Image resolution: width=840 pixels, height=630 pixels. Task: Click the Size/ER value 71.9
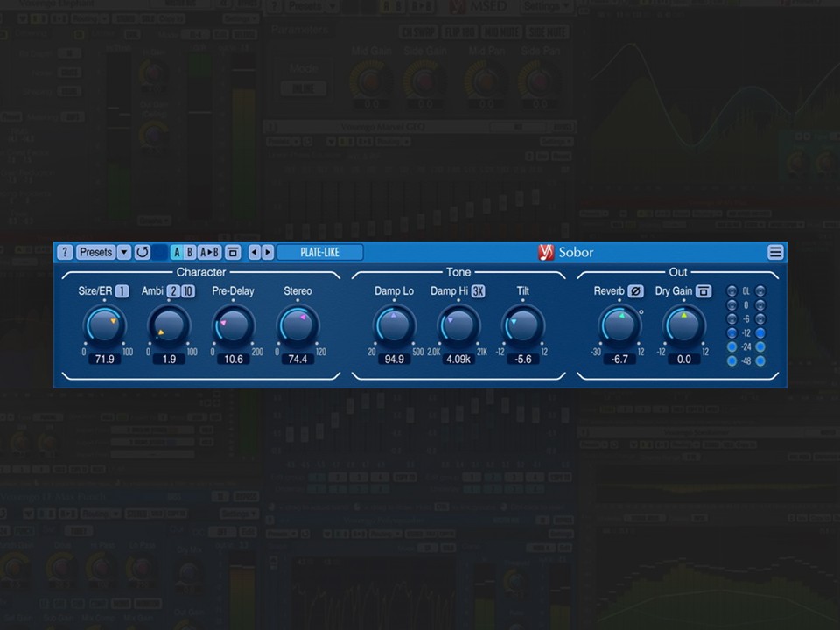click(104, 359)
